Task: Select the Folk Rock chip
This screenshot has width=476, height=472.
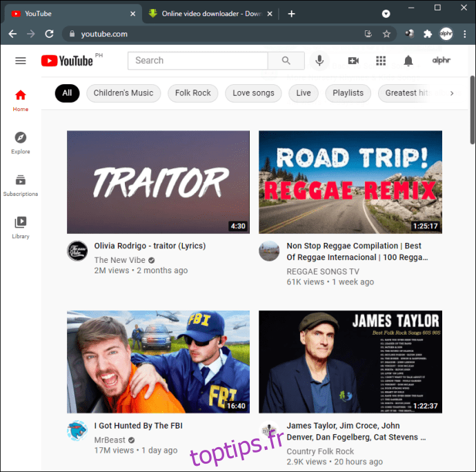Action: pos(192,93)
